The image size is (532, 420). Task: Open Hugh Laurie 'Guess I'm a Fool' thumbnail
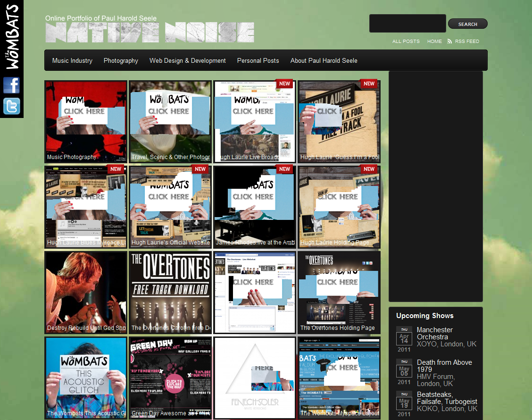(339, 122)
